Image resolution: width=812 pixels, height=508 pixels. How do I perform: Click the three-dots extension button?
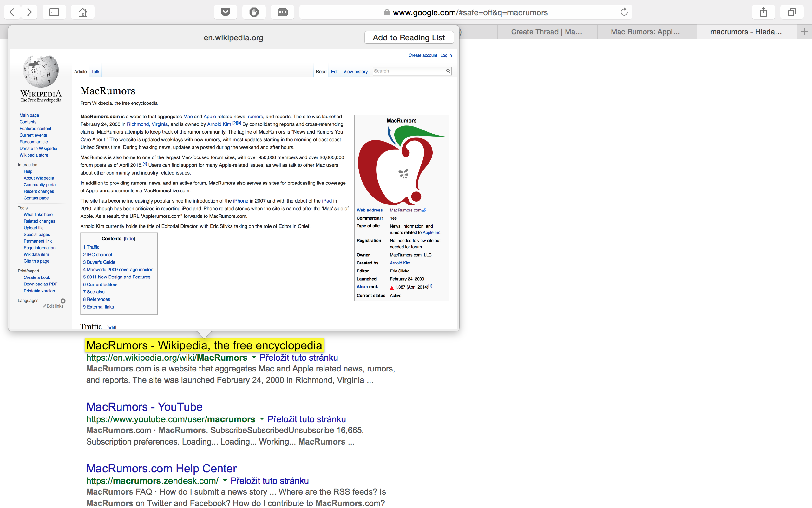(283, 12)
